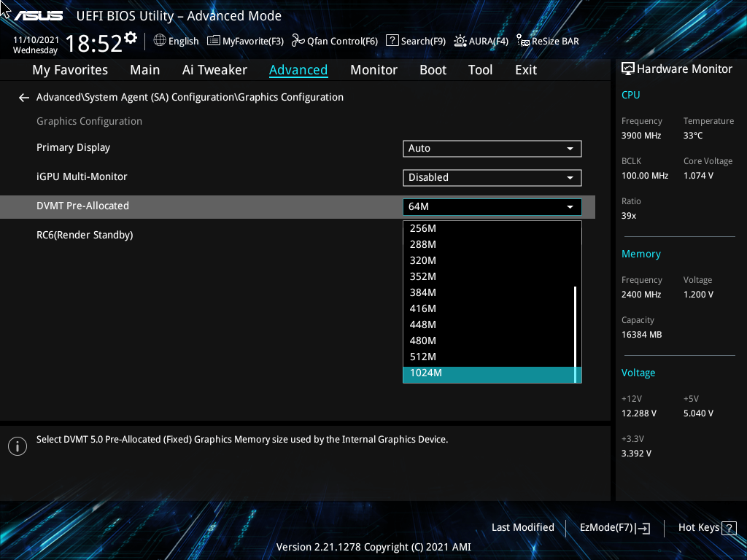Open Qfan Control(F6) fan icon
Image resolution: width=747 pixels, height=560 pixels.
pyautogui.click(x=298, y=41)
